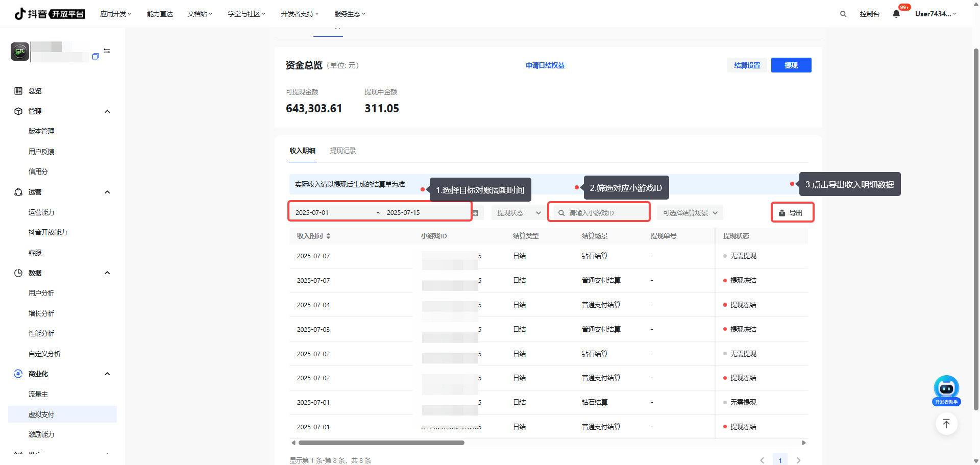The width and height of the screenshot is (980, 465).
Task: Click the switch app arrows icon
Action: pyautogui.click(x=107, y=51)
